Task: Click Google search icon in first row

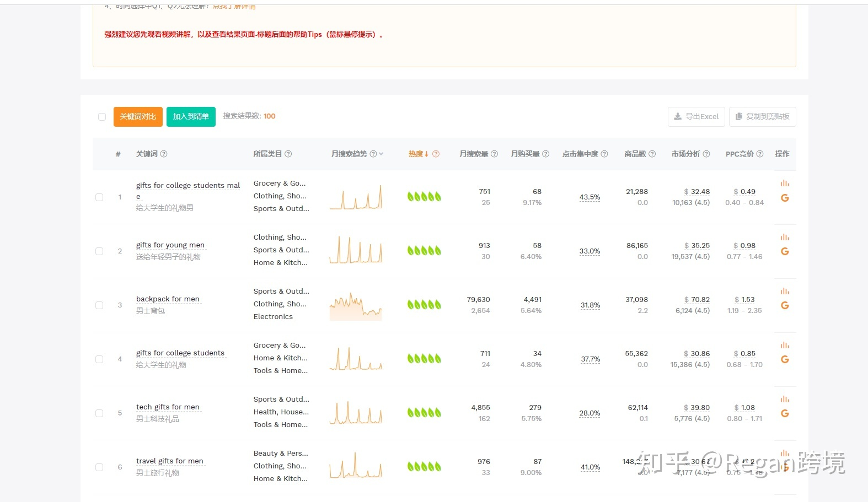Action: click(x=785, y=198)
